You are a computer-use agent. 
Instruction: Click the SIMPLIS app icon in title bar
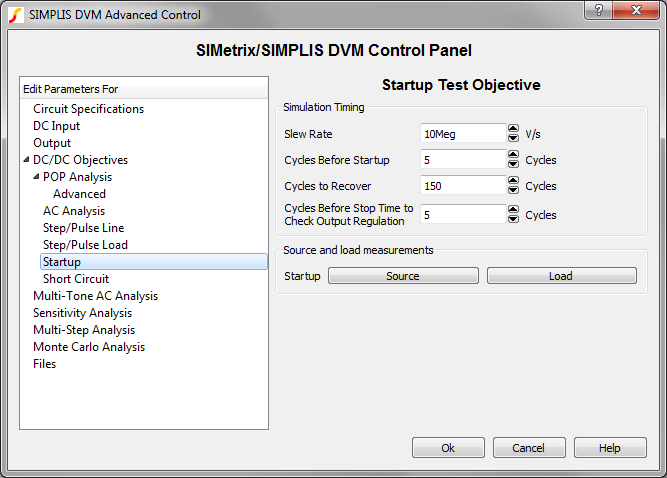click(15, 14)
